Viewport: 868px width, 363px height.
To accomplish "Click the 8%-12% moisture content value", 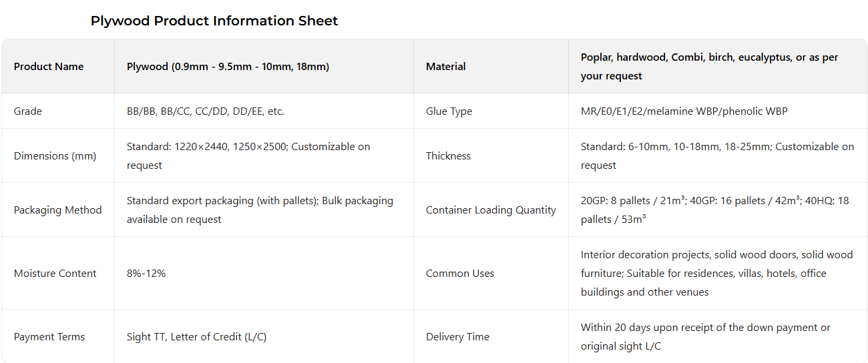I will [146, 274].
